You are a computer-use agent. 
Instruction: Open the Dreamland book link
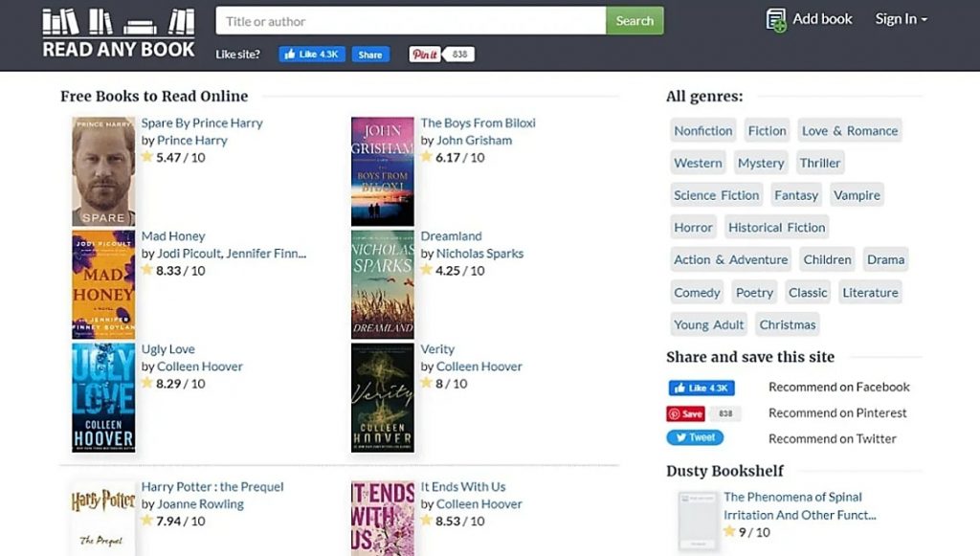(452, 235)
